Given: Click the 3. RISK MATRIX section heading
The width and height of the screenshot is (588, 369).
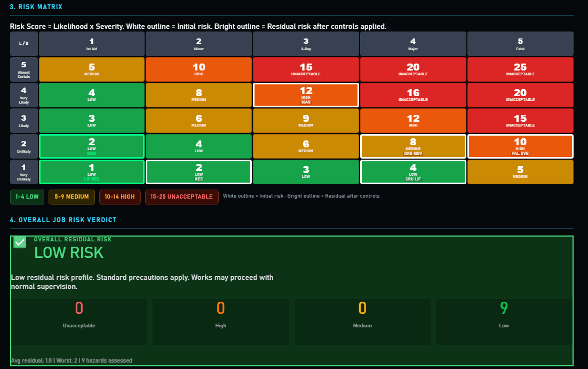Looking at the screenshot, I should click(35, 6).
